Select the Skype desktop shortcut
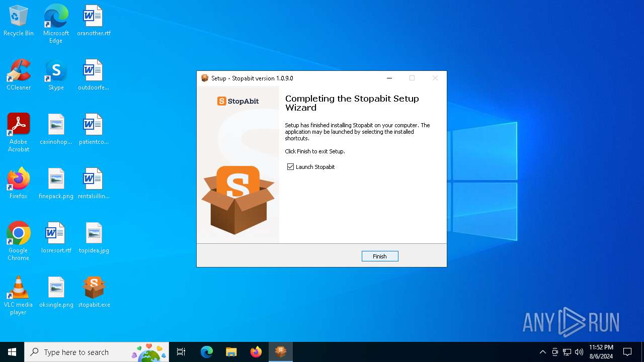Screen dimensions: 644x362 click(x=56, y=75)
